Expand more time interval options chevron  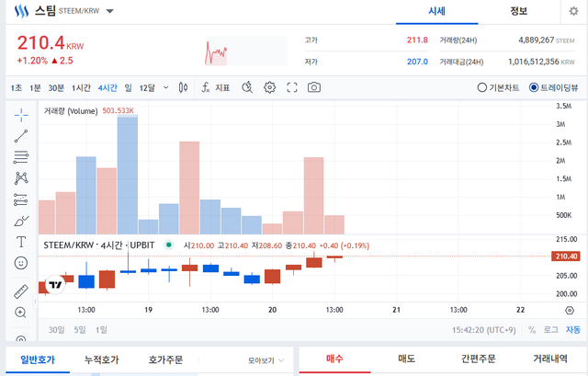[x=165, y=88]
